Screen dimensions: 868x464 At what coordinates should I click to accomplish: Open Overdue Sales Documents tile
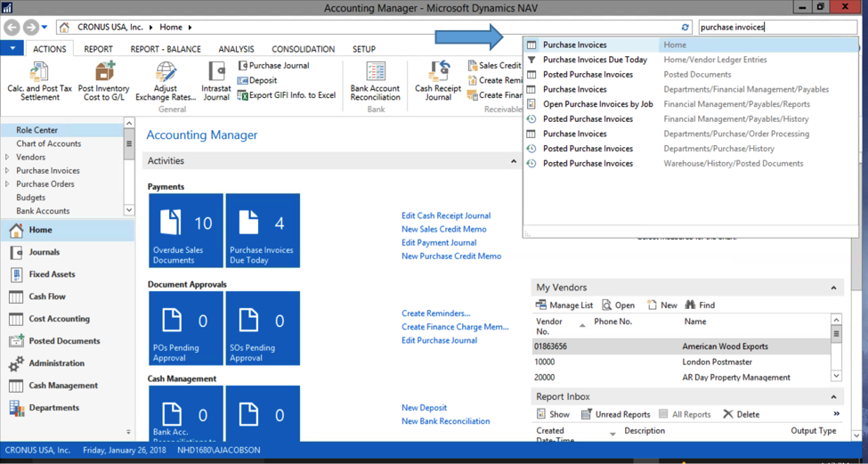point(186,231)
